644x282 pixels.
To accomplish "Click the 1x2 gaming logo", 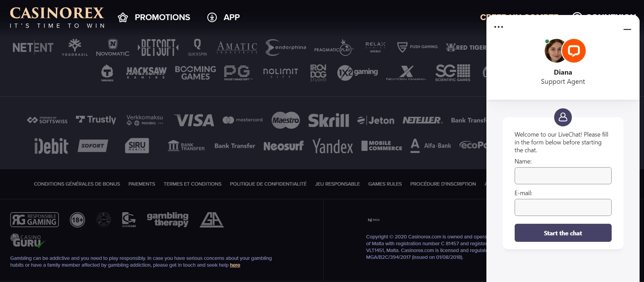I will point(357,73).
